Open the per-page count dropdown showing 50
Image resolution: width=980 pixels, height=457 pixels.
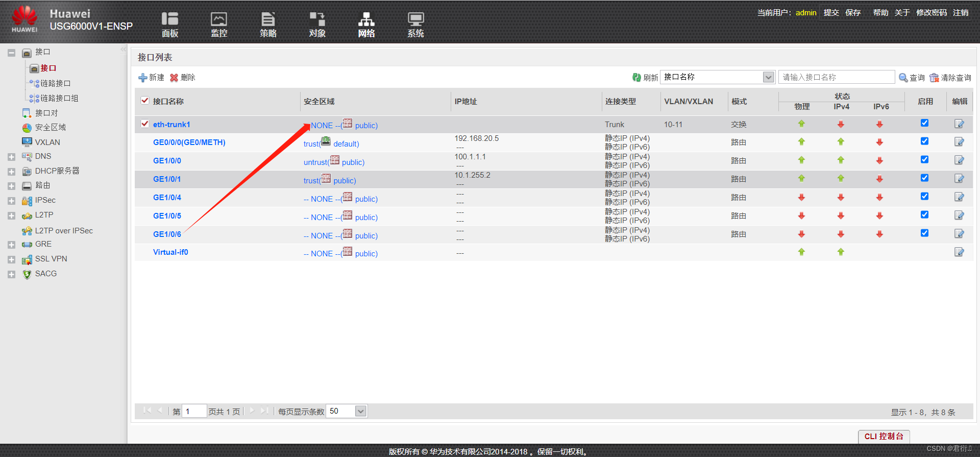click(x=361, y=411)
